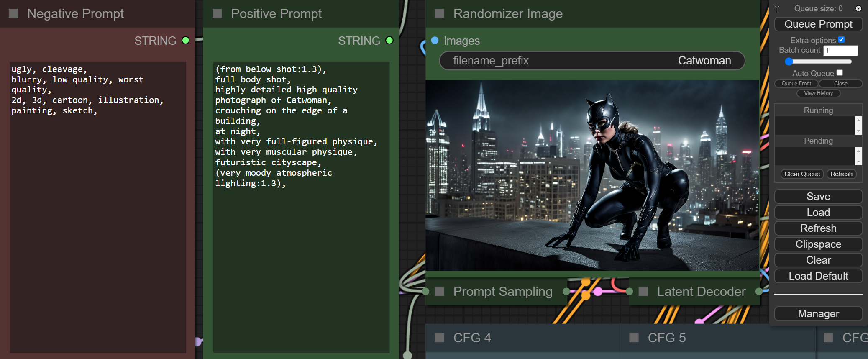This screenshot has width=868, height=359.
Task: Click the Queue size: 0 text
Action: click(x=818, y=9)
